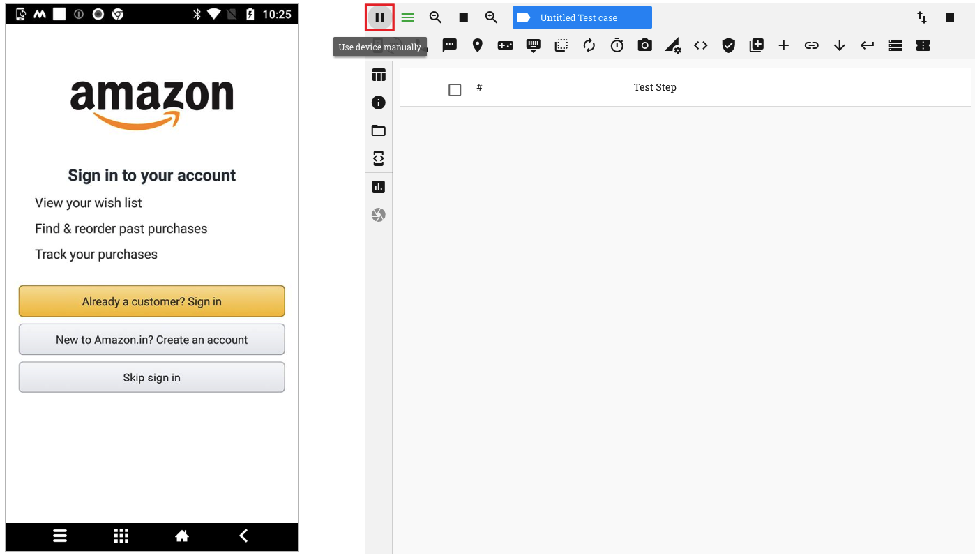This screenshot has height=560, width=975.
Task: Open the info panel in sidebar
Action: pos(379,103)
